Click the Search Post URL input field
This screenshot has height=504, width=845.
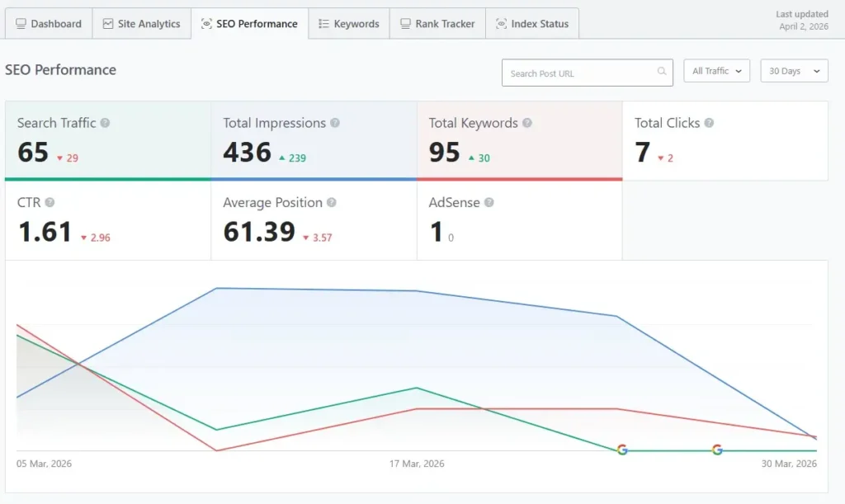pos(578,73)
